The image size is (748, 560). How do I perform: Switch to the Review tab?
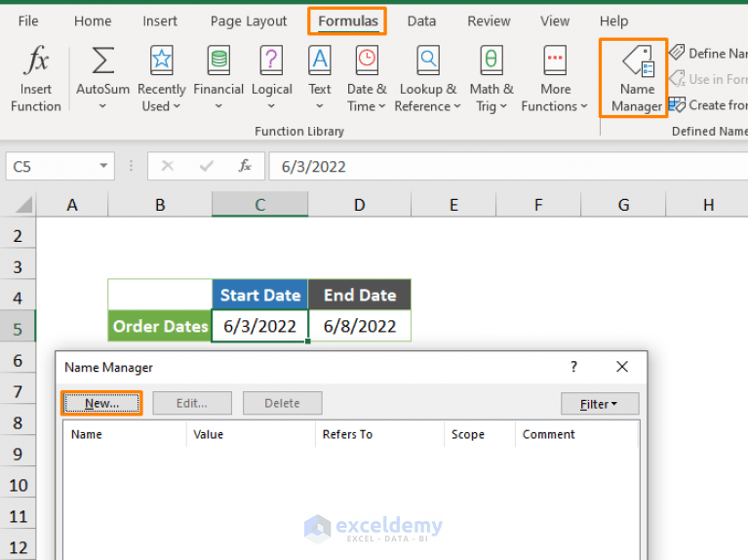point(489,21)
